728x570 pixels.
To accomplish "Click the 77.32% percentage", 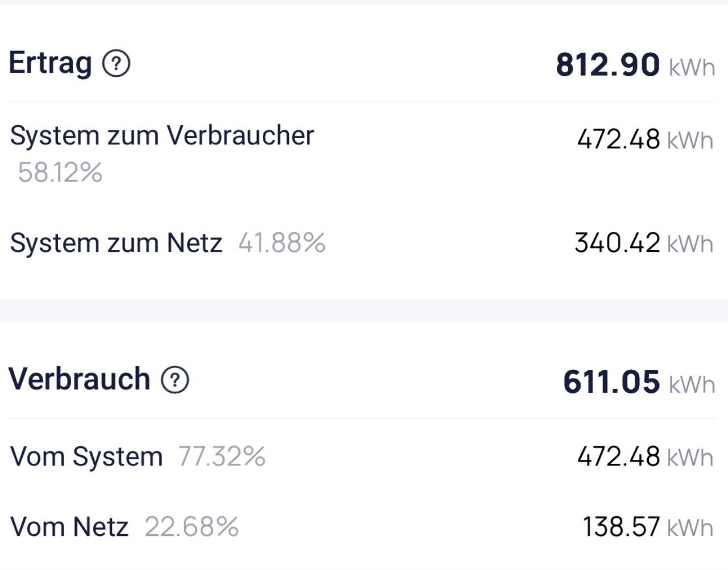I will click(x=222, y=456).
